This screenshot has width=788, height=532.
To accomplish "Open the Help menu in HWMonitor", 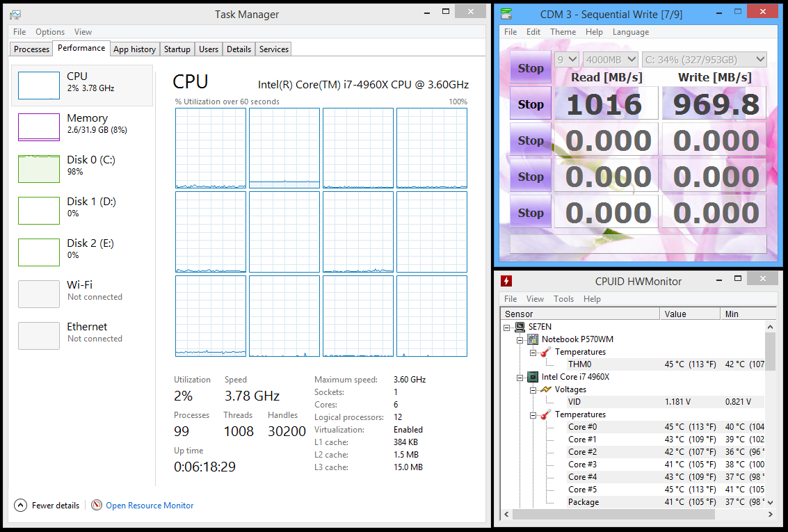I will [x=592, y=299].
